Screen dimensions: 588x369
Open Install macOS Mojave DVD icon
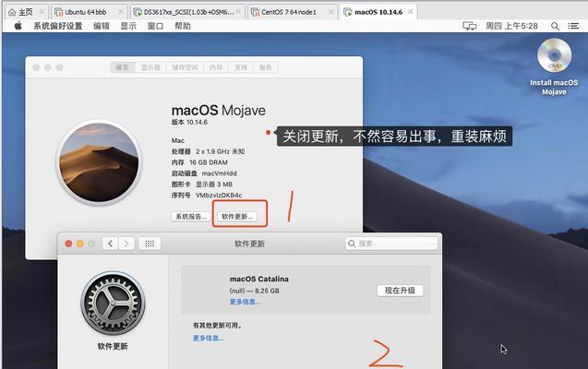coord(554,55)
